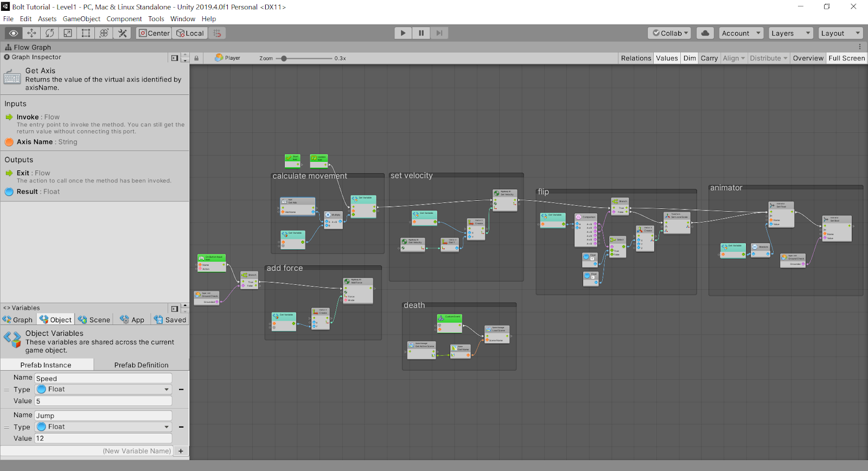Collapse the Graph Inspector sidebar panel
Viewport: 868px width, 471px height.
click(174, 58)
